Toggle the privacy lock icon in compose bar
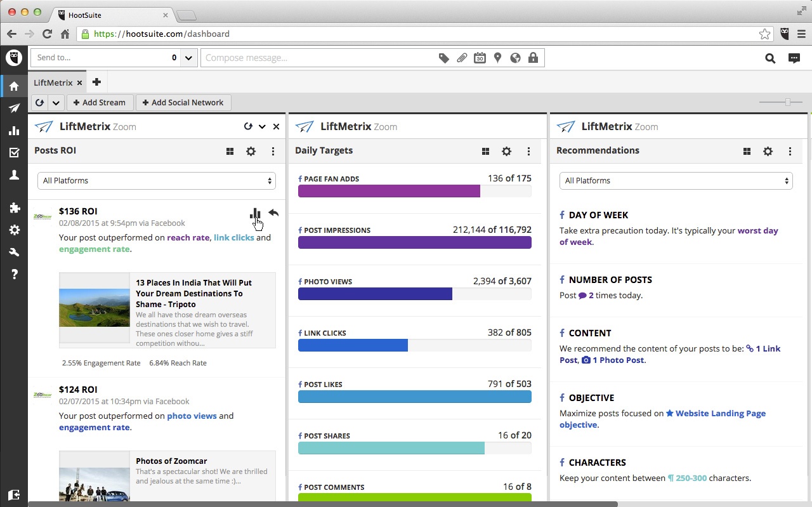 (x=533, y=58)
